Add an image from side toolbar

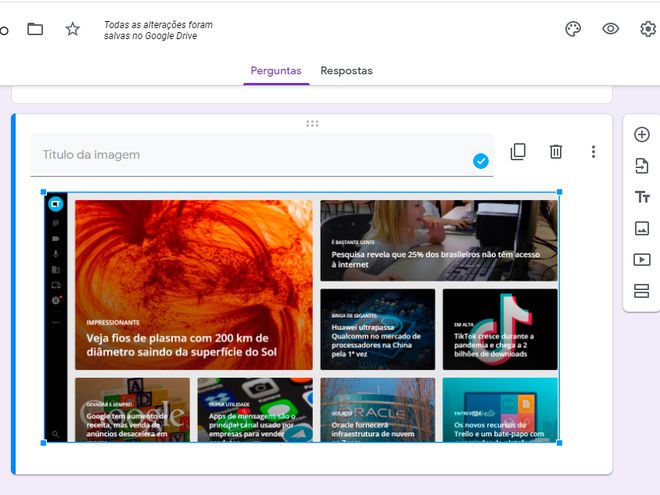[641, 228]
